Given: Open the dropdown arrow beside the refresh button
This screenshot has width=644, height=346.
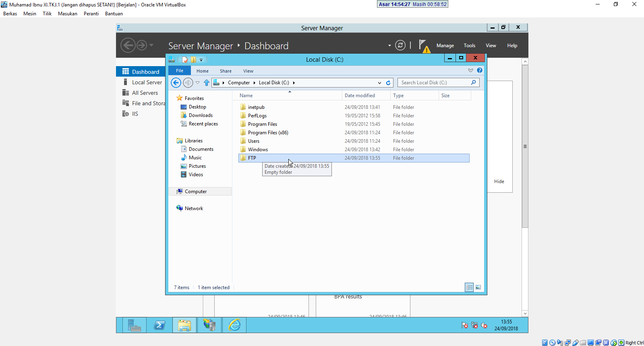Looking at the screenshot, I should [x=389, y=46].
